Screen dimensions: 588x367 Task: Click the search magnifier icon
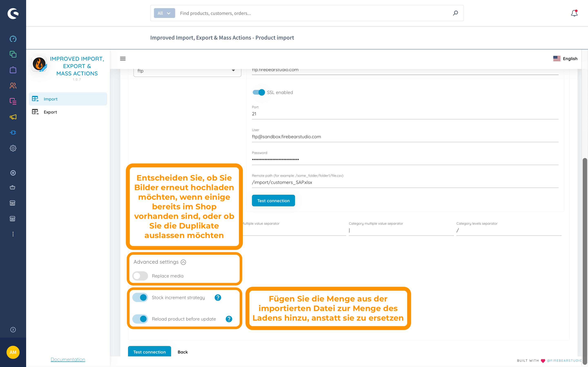pos(455,13)
